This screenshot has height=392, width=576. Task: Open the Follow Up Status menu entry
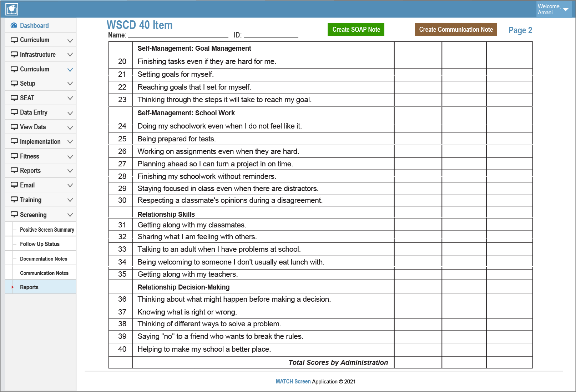[40, 243]
